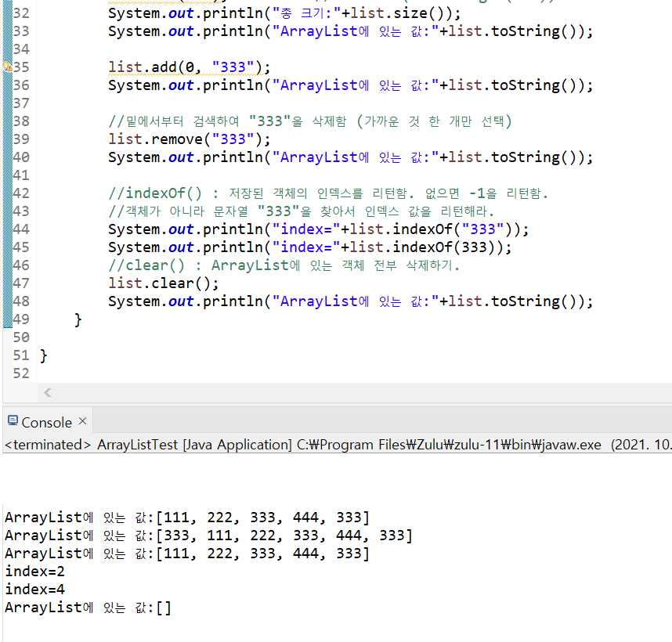The width and height of the screenshot is (672, 642).
Task: Click the println statement on line 36
Action: point(351,85)
